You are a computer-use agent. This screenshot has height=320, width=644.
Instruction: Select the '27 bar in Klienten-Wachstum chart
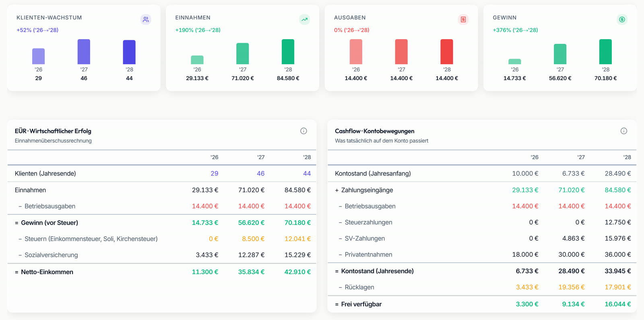pos(84,52)
